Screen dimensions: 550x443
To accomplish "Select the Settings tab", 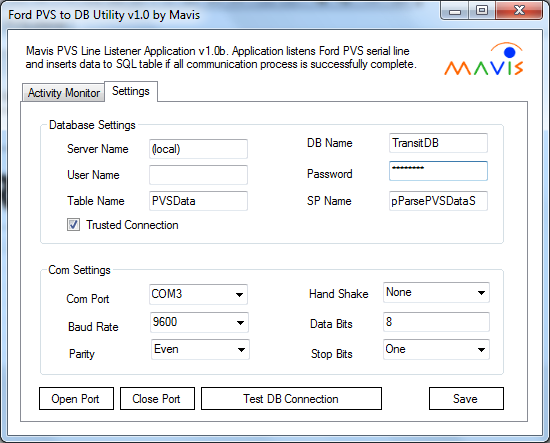I will [131, 91].
